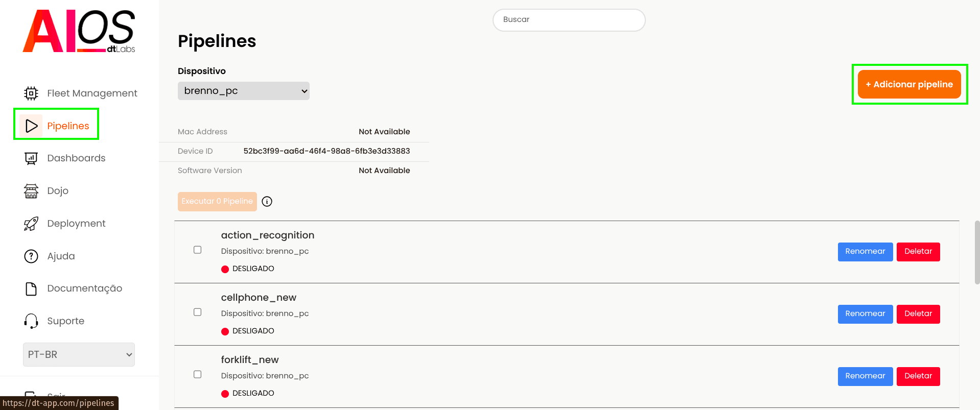Click the Dojo building icon
This screenshot has height=410, width=980.
coord(31,191)
